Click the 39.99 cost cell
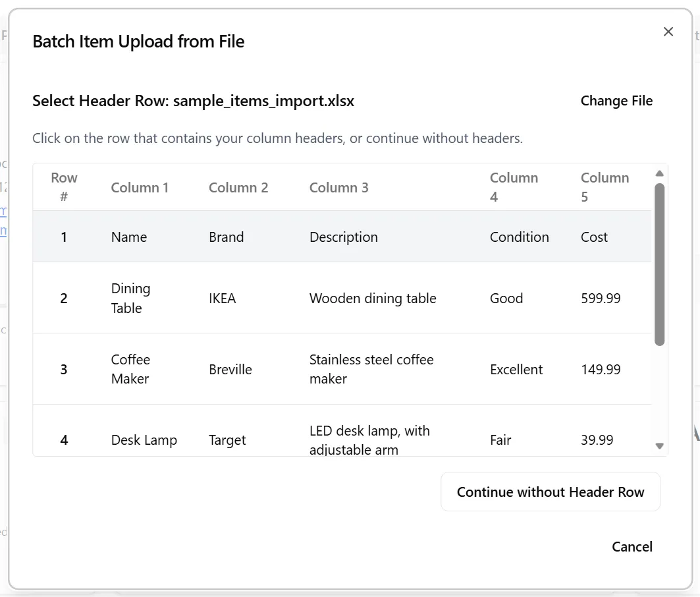Screen dimensions: 700x597 [597, 440]
